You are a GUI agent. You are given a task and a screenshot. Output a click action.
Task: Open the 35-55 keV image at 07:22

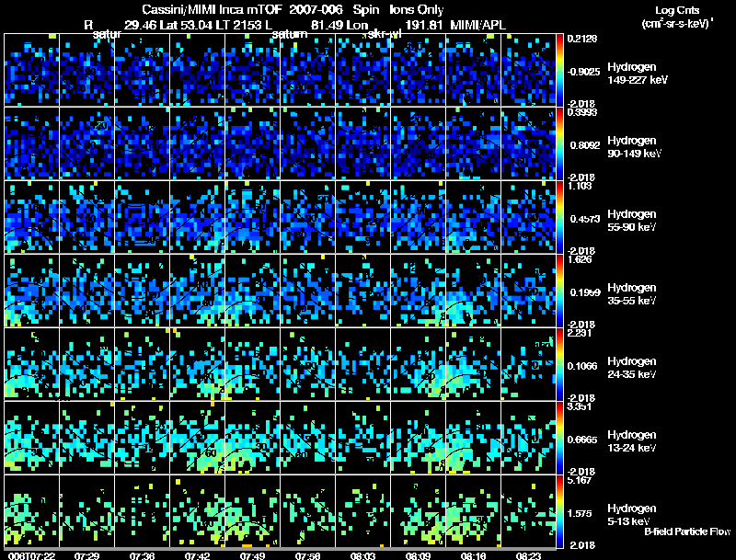32,291
